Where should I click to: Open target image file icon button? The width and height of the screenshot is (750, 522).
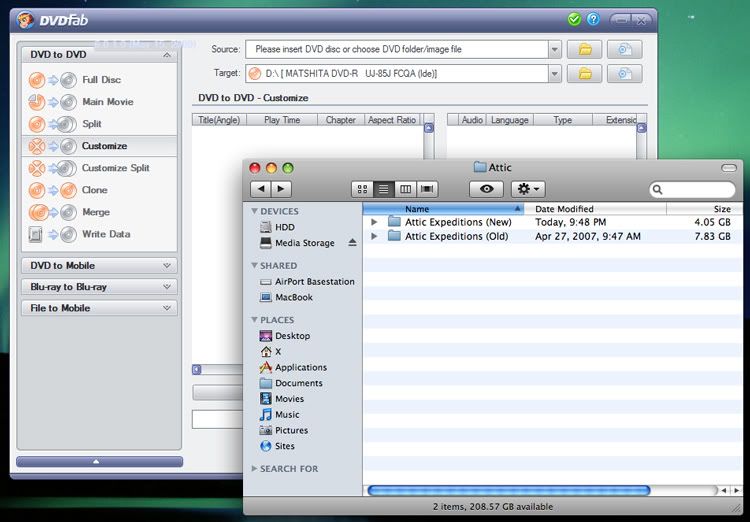pos(624,74)
